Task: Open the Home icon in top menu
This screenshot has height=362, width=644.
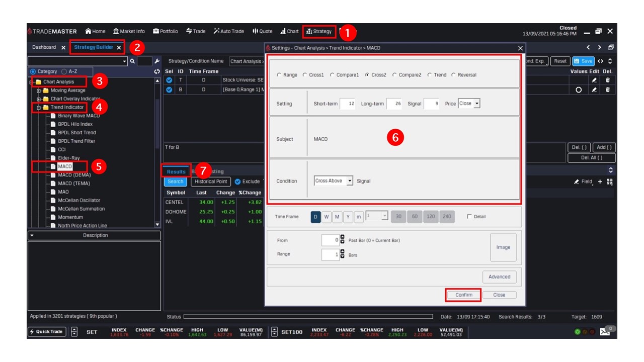Action: (x=95, y=31)
